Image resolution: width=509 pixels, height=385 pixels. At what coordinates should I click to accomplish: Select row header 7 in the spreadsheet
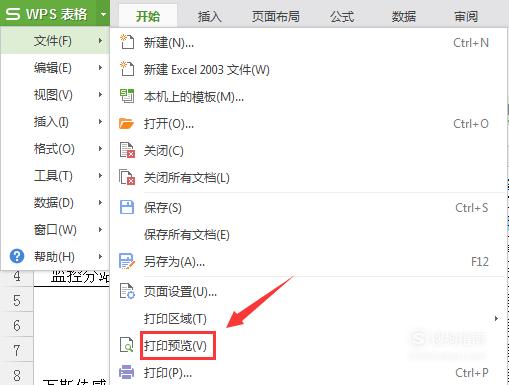tap(17, 350)
